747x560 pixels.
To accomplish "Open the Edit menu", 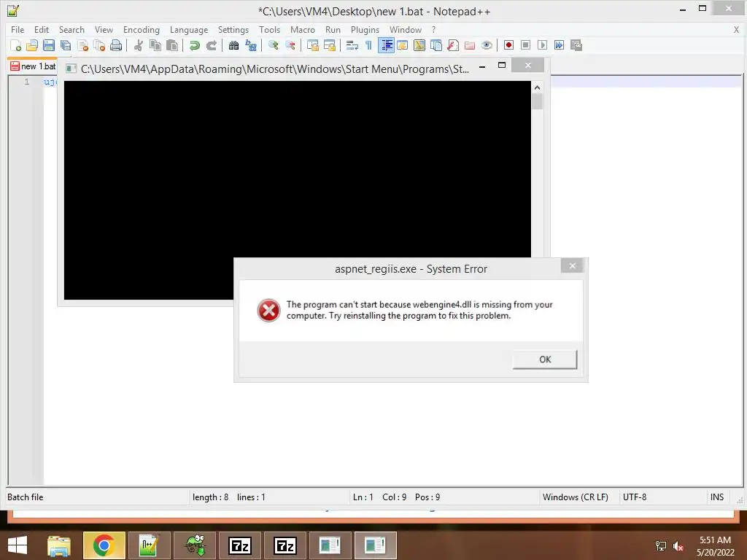I will (42, 29).
